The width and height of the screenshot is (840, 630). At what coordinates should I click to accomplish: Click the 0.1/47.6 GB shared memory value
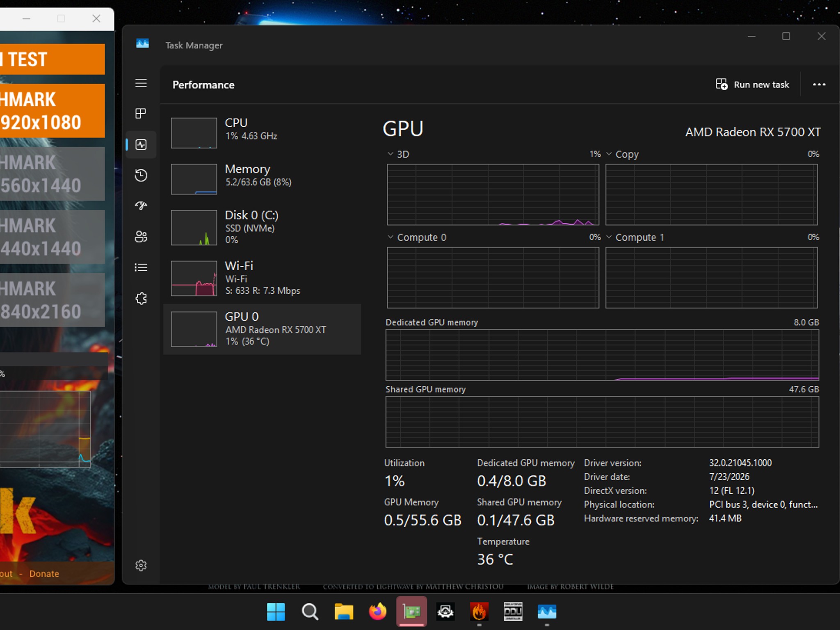click(516, 520)
